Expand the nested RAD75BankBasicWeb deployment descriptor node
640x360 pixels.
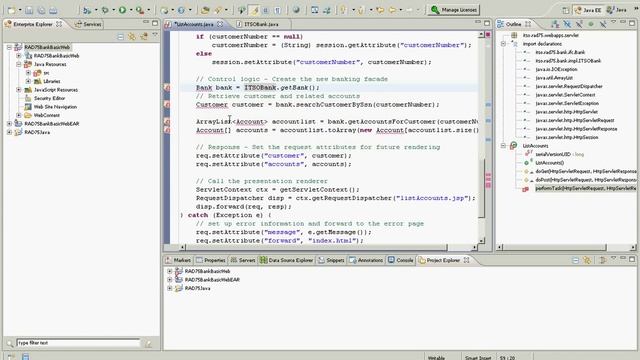19,56
